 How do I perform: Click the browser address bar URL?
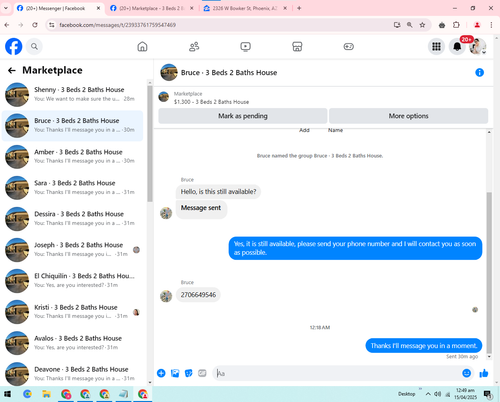coord(117,25)
